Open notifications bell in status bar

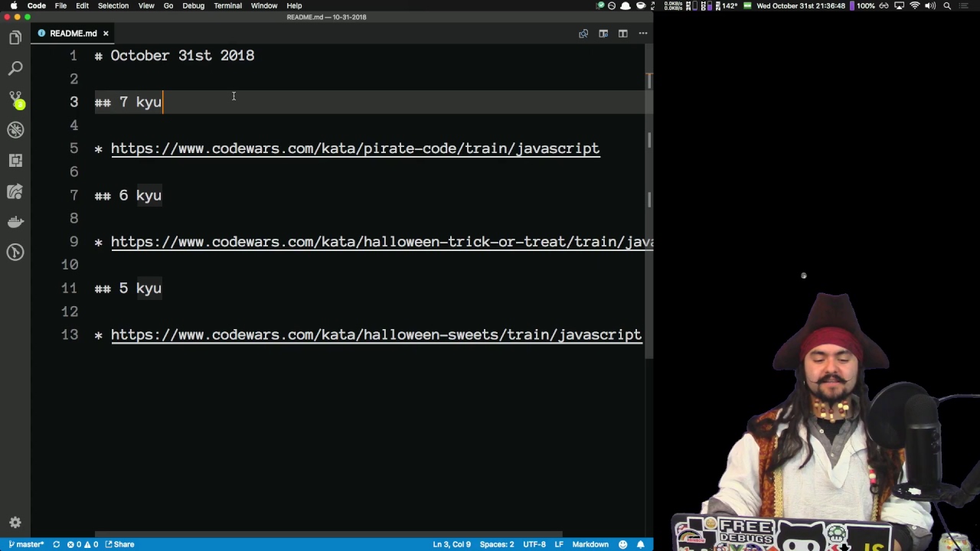641,544
